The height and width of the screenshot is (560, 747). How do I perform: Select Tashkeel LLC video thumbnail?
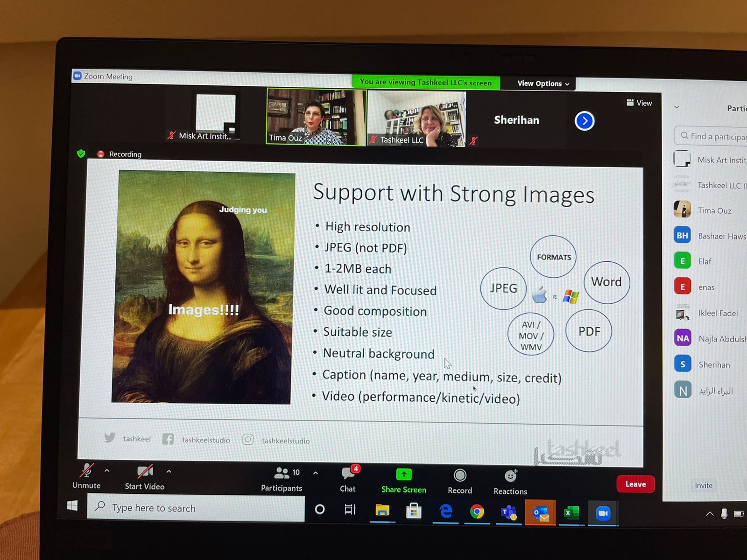[417, 119]
